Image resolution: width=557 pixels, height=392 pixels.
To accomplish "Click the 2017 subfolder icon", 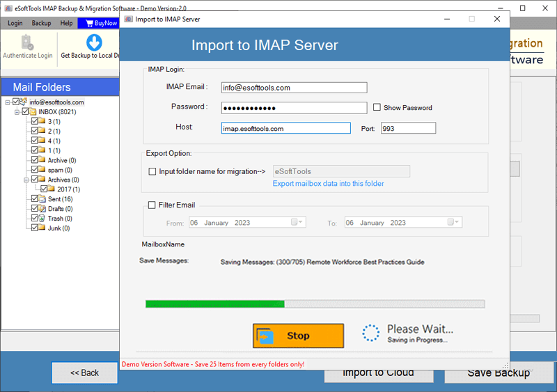I will (x=52, y=189).
